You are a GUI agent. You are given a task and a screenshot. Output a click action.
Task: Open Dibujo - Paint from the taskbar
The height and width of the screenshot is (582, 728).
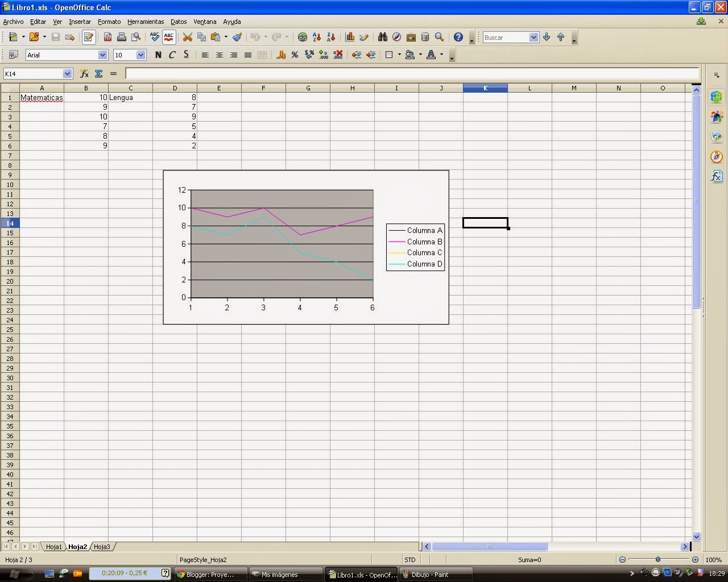436,574
